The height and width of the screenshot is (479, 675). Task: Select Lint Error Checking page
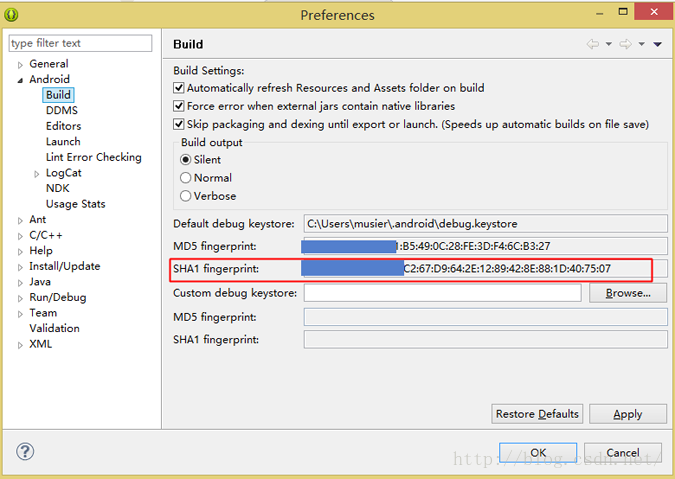[x=93, y=157]
